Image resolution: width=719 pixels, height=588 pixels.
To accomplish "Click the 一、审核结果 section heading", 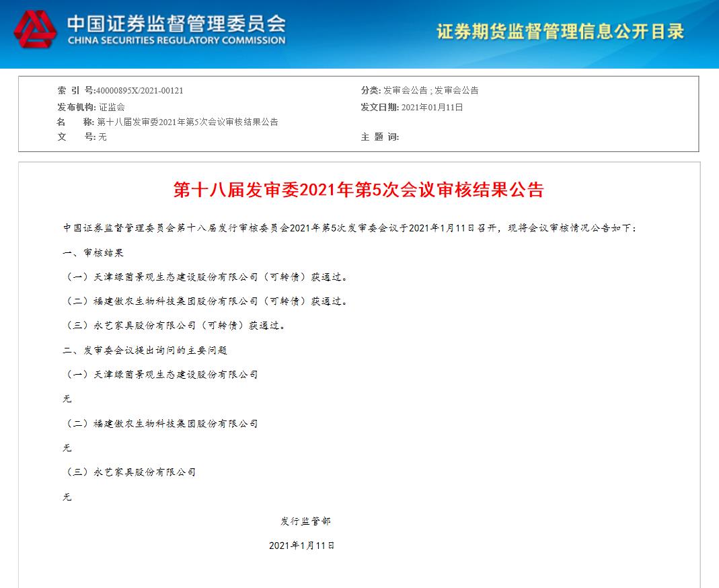I will pyautogui.click(x=93, y=253).
